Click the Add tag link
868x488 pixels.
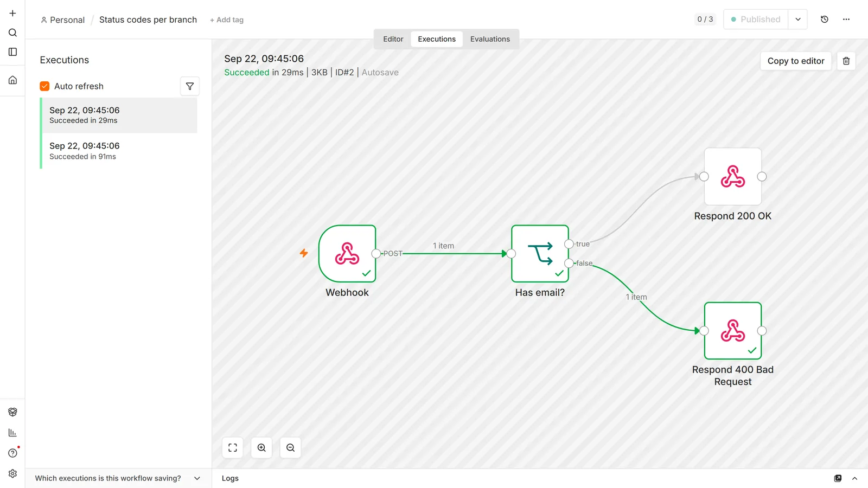227,20
